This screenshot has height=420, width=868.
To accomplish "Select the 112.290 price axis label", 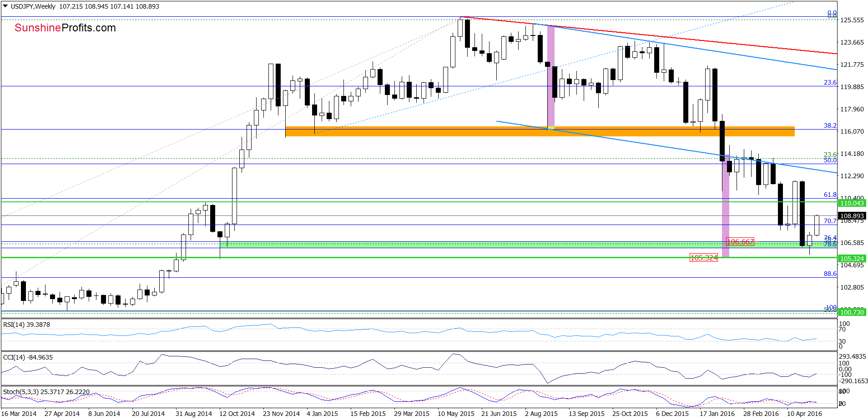I will pos(852,176).
